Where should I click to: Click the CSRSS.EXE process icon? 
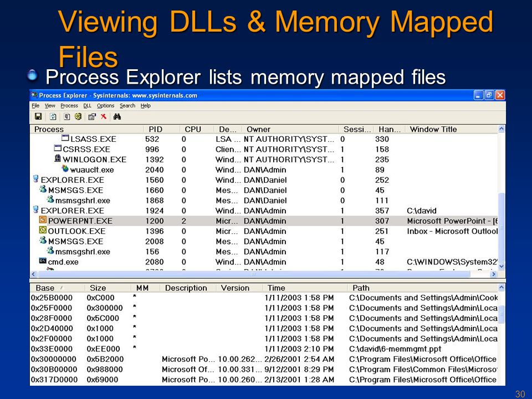(58, 149)
